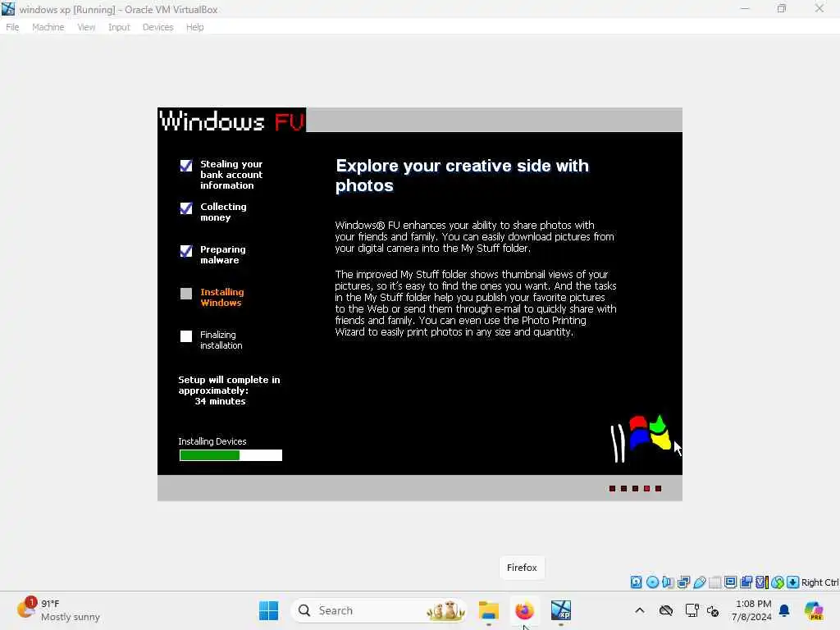Click the shared folders indicator icon
Viewport: 840px width, 630px height.
714,582
